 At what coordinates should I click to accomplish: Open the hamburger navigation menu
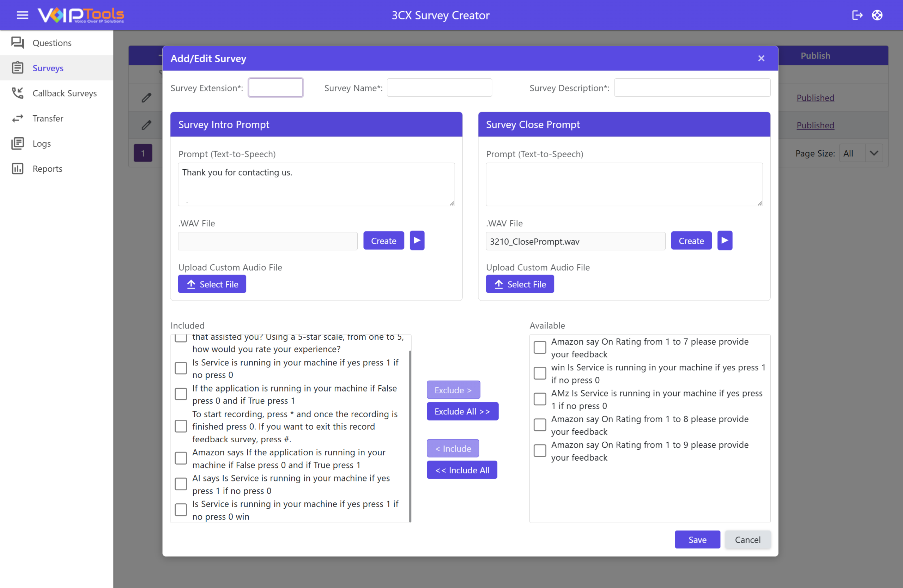click(x=22, y=15)
